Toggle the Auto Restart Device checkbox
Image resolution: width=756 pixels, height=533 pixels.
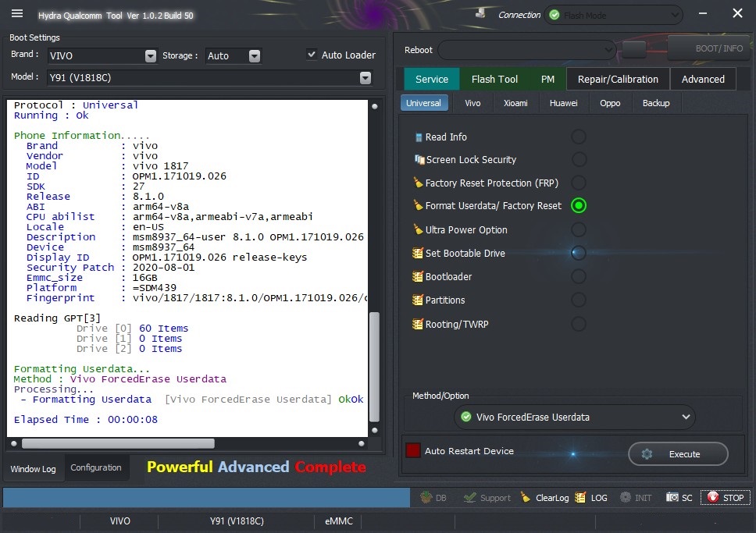(x=413, y=450)
